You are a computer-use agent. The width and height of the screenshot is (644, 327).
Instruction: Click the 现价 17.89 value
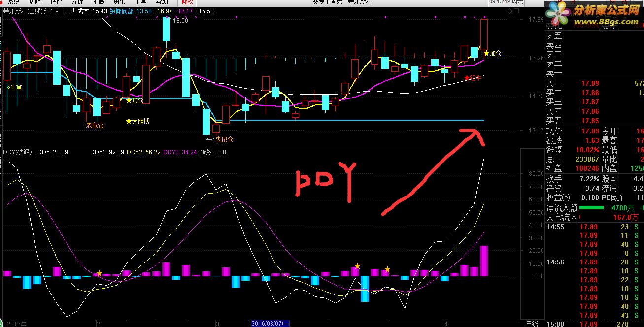(590, 131)
